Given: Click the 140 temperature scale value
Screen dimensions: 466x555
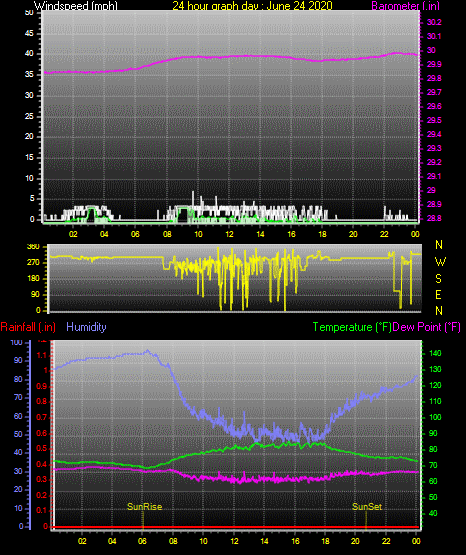Looking at the screenshot, I should 435,353.
